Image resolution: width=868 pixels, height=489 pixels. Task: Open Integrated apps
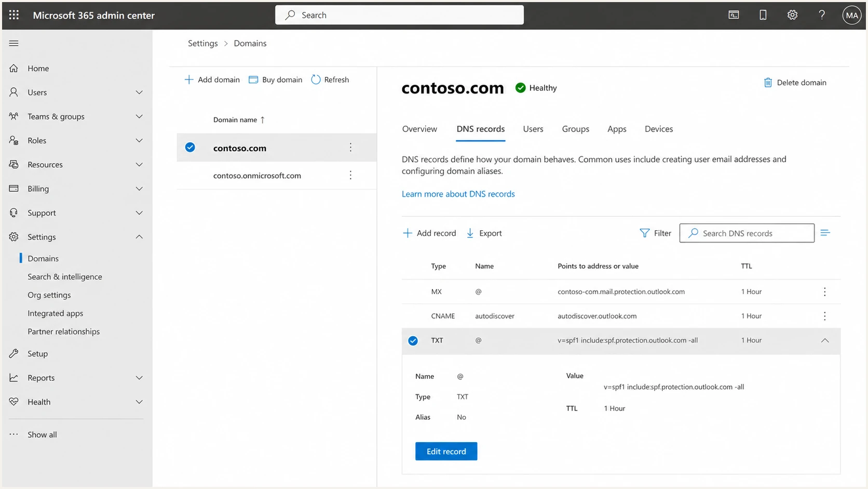click(56, 313)
